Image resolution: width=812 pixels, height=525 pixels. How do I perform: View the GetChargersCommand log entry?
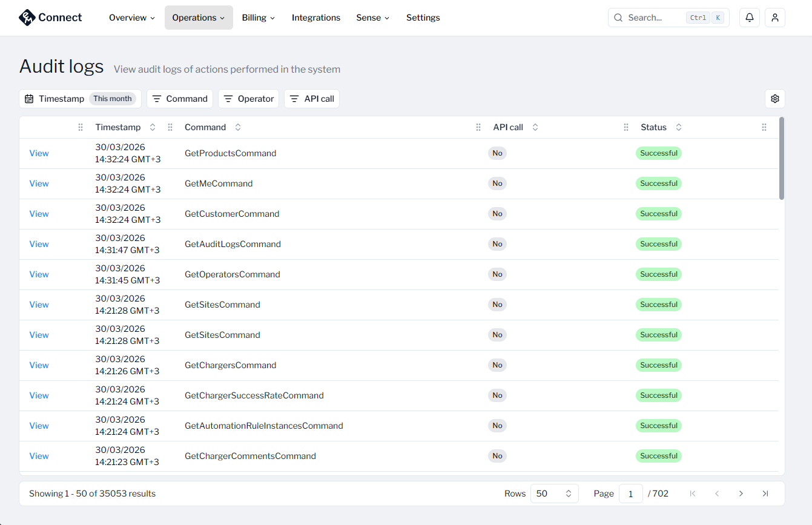[x=39, y=365]
